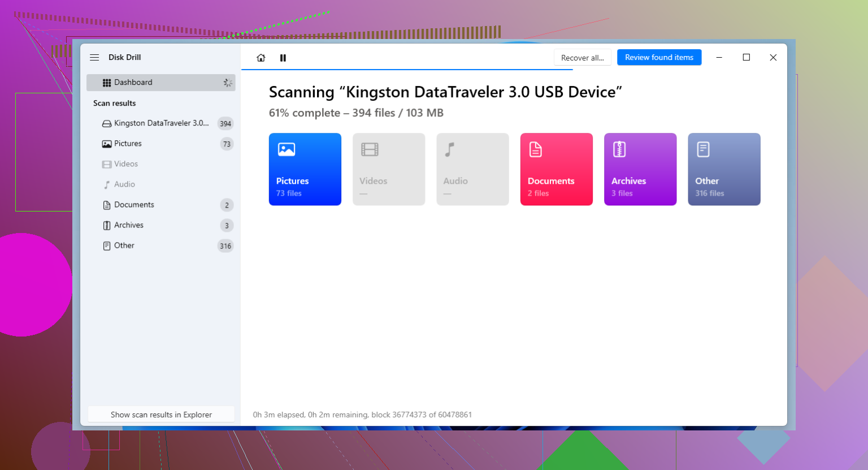Open the Documents card with 2 files
Screen dimensions: 868x470
click(557, 169)
